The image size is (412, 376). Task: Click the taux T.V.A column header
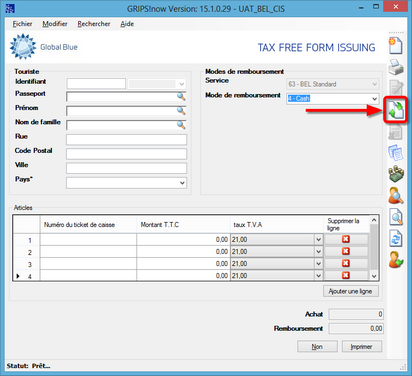[x=277, y=225]
